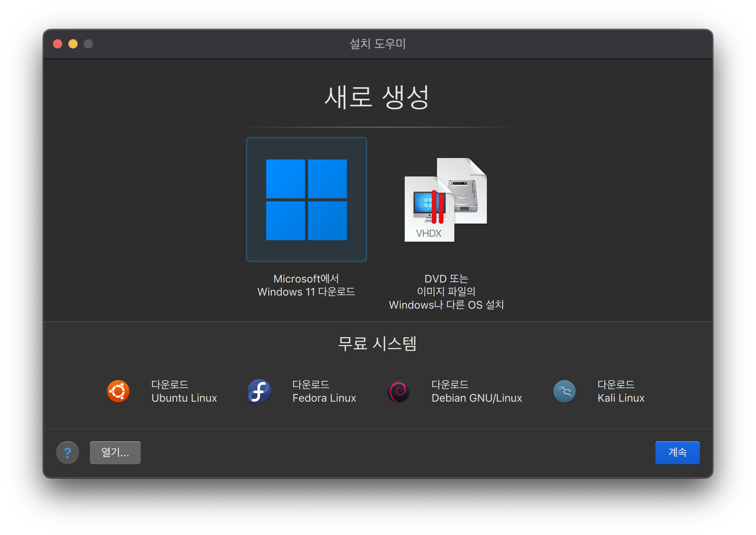Click the Kali Linux dragon icon

[x=564, y=391]
